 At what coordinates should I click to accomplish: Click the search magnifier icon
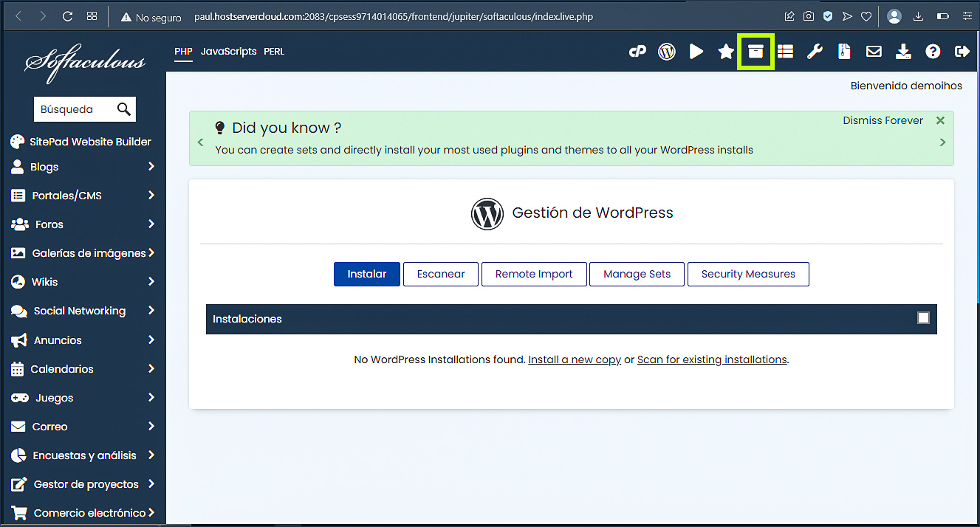tap(124, 109)
